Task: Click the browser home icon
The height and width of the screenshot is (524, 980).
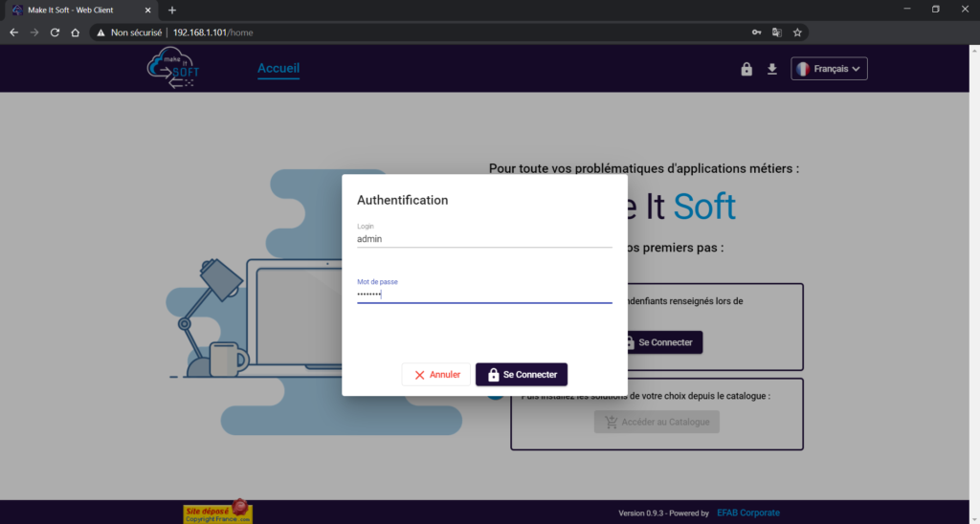Action: click(x=75, y=33)
